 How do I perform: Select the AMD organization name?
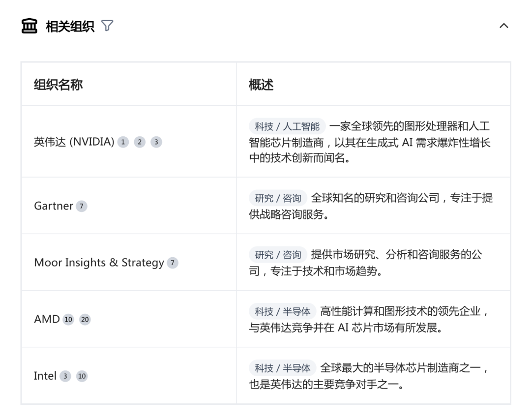click(x=47, y=319)
